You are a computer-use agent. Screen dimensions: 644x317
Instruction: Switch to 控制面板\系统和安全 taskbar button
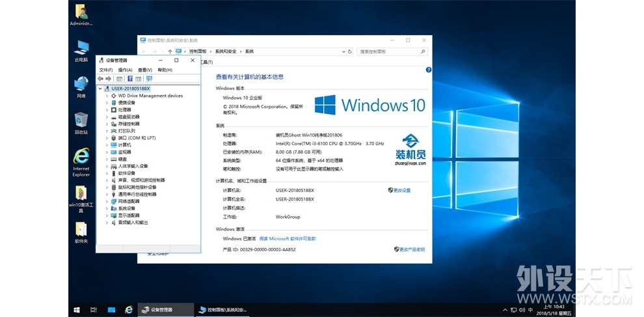(222, 310)
